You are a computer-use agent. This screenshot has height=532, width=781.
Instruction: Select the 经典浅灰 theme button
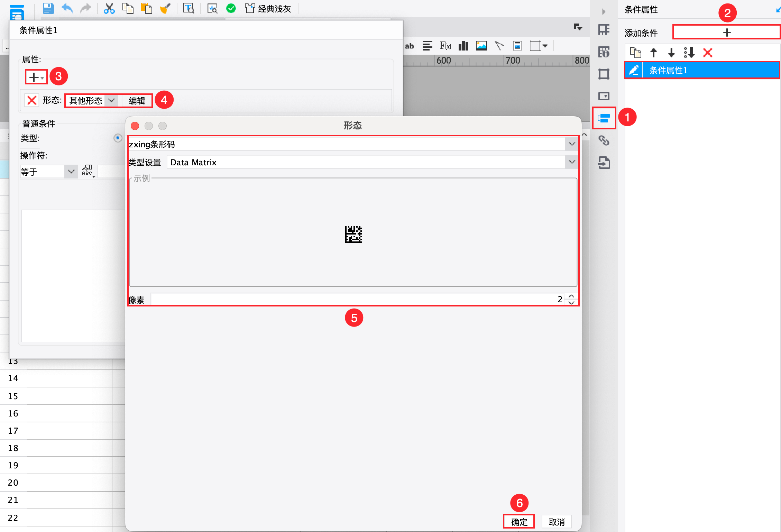(268, 8)
